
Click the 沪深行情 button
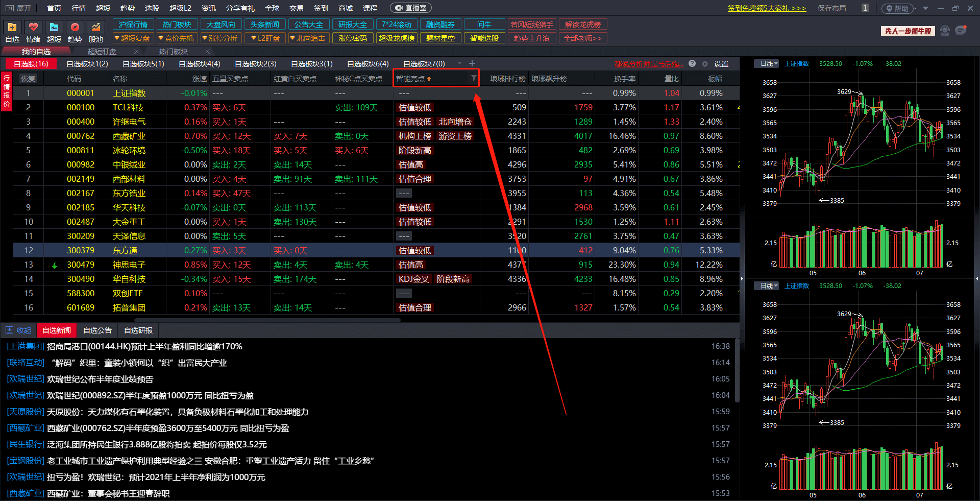tap(133, 25)
